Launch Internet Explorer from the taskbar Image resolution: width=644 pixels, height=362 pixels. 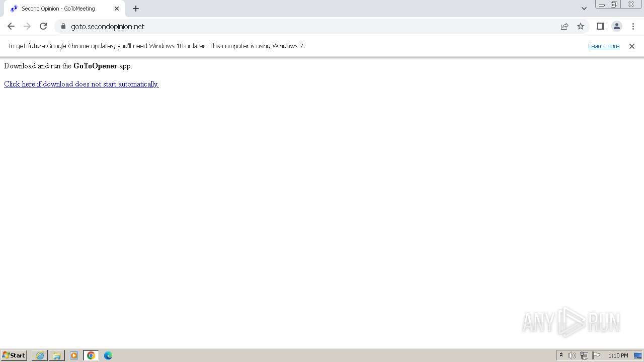pos(40,355)
